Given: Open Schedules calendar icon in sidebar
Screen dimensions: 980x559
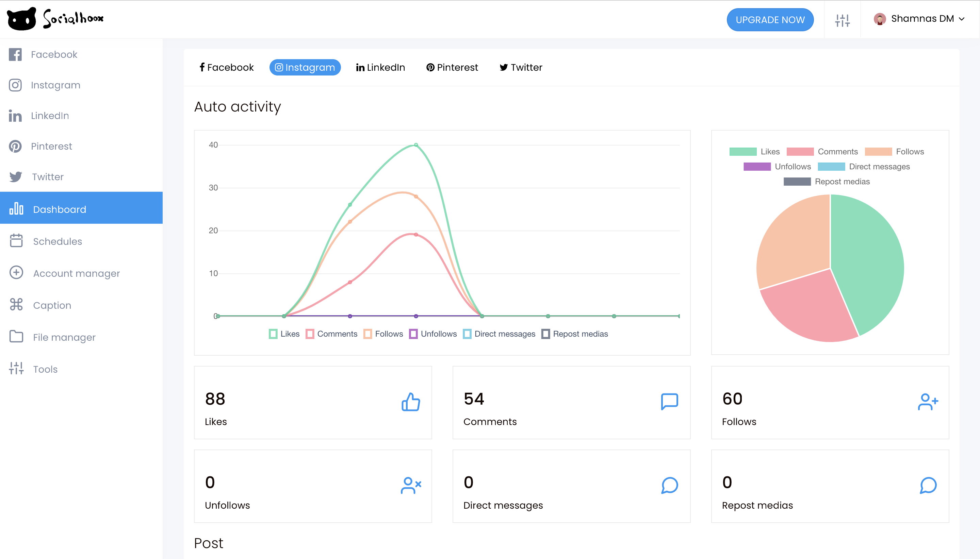Looking at the screenshot, I should pos(16,241).
